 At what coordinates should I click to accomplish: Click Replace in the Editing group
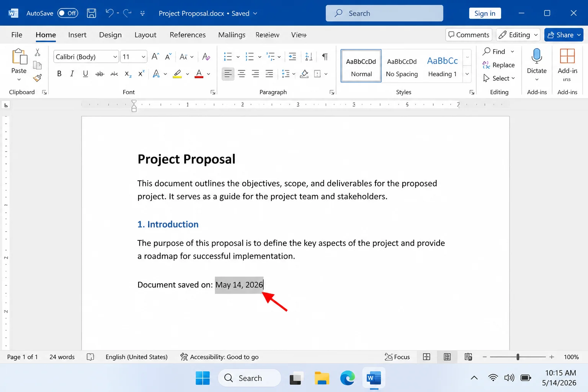click(x=498, y=65)
